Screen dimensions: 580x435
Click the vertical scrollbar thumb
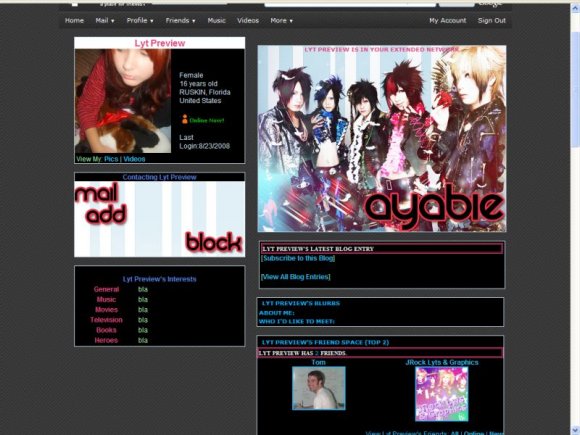click(575, 89)
